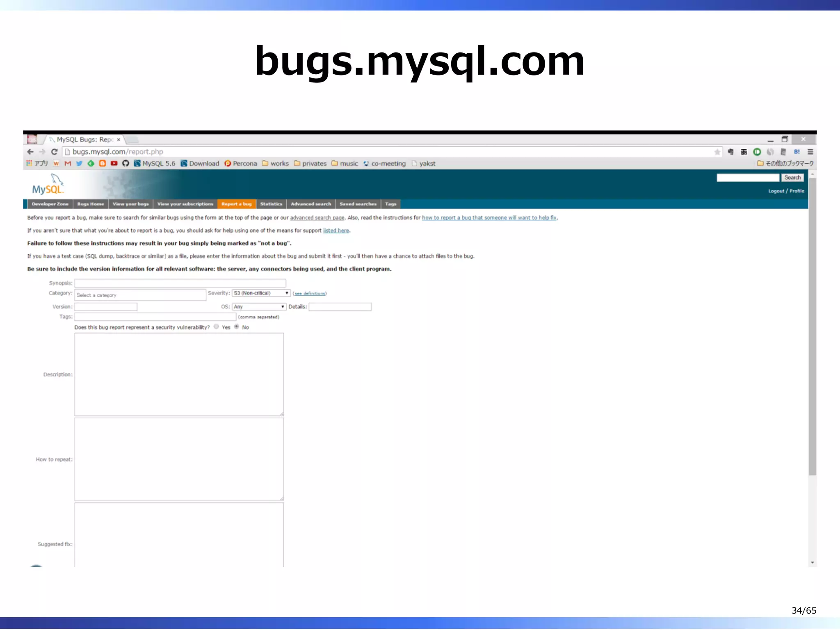Open the co-meeting bookmark
The width and height of the screenshot is (840, 630).
[x=384, y=163]
